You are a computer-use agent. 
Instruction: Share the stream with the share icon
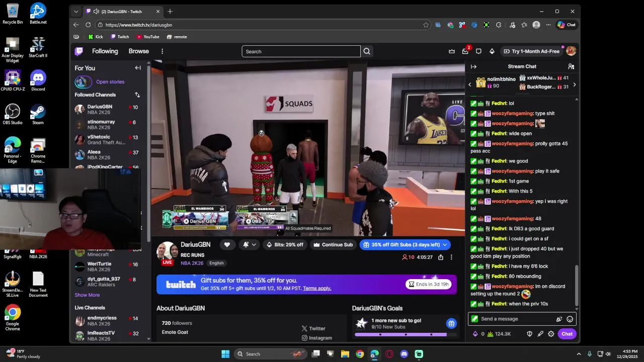pos(441,257)
